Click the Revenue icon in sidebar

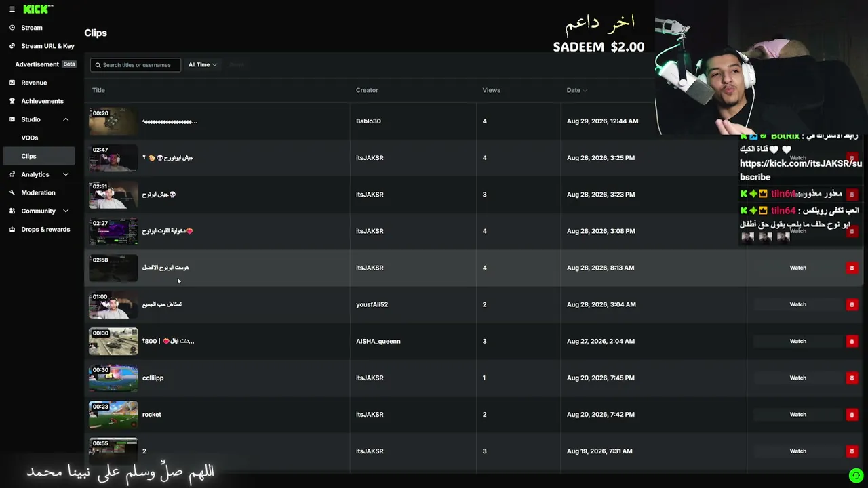[12, 83]
